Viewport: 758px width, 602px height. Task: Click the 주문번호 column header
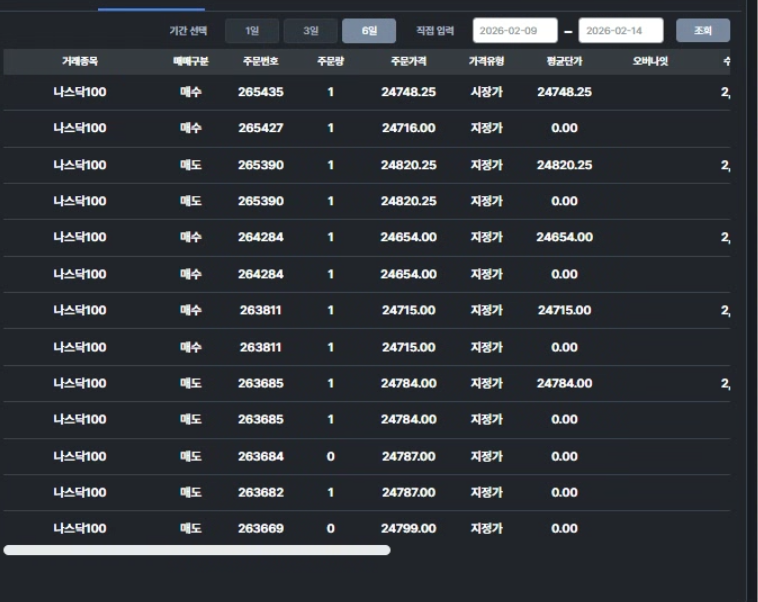(261, 61)
